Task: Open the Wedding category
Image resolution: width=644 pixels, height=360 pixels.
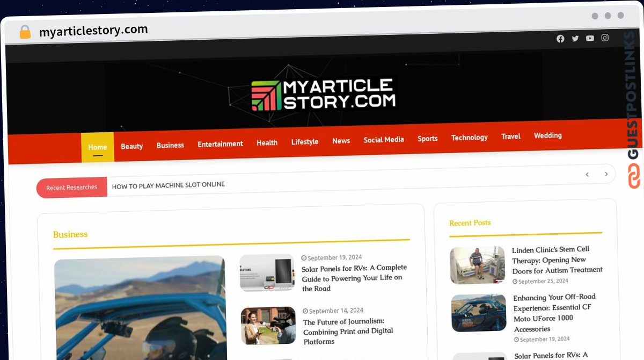Action: click(548, 135)
